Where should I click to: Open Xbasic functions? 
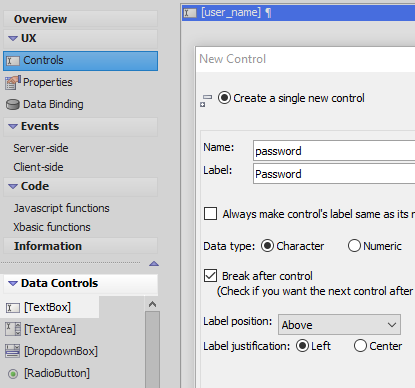coord(52,227)
